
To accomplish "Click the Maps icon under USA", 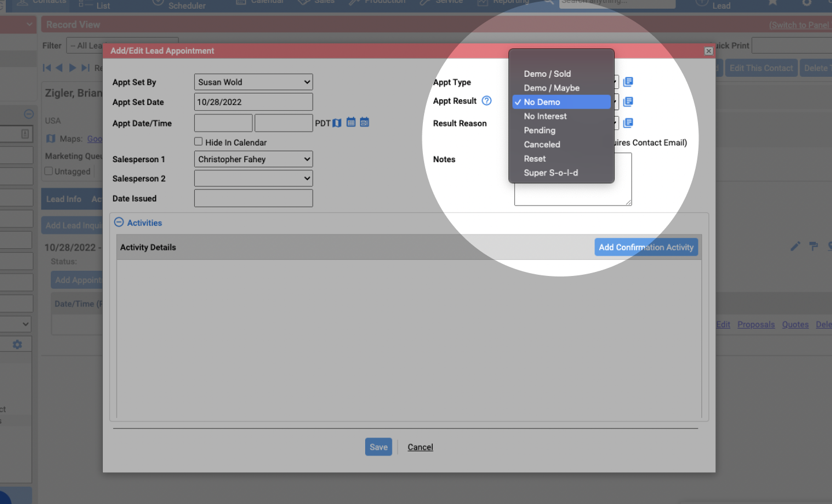I will coord(51,139).
